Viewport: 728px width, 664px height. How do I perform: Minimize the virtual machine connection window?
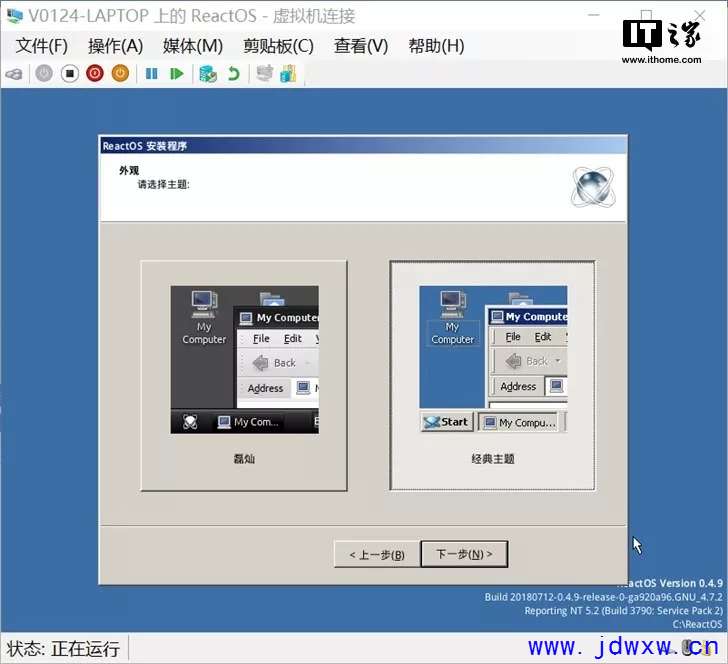click(x=593, y=15)
